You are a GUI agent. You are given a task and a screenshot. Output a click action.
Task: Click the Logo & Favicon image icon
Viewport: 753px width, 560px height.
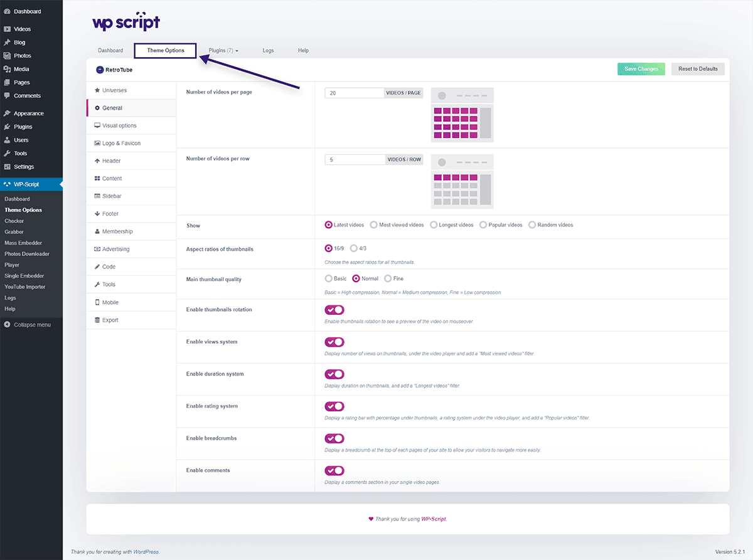pos(97,143)
